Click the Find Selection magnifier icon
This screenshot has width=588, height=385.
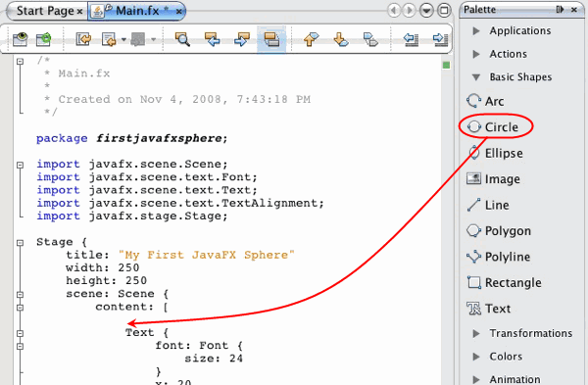(x=182, y=39)
